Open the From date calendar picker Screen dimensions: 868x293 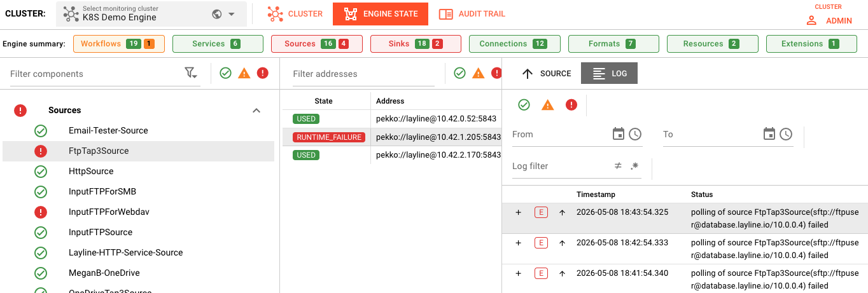619,134
